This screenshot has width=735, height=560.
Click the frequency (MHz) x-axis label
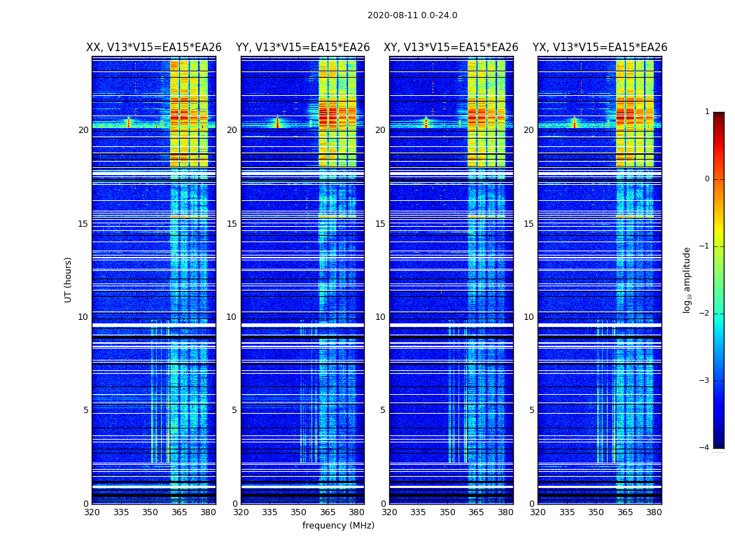(x=338, y=526)
